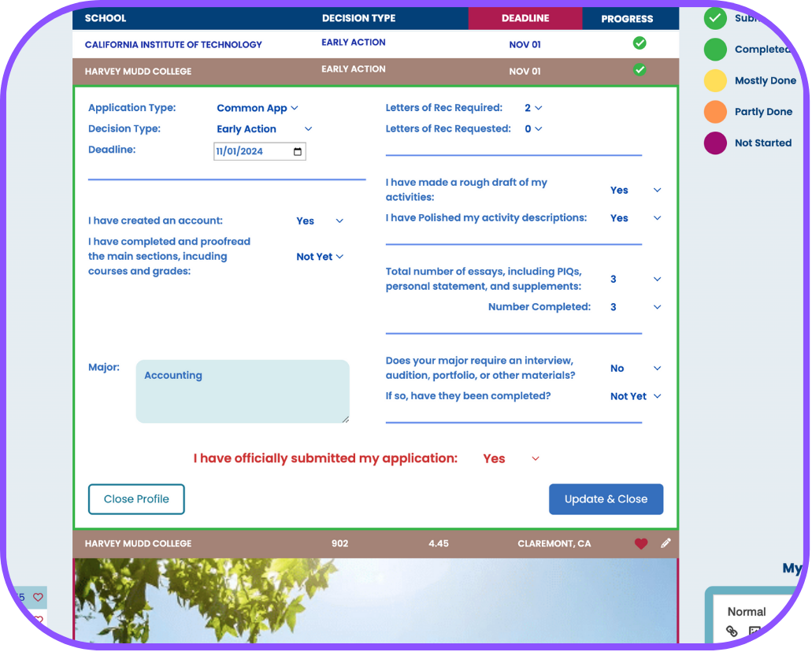Open rough draft of activities dropdown
812x652 pixels.
tap(636, 191)
